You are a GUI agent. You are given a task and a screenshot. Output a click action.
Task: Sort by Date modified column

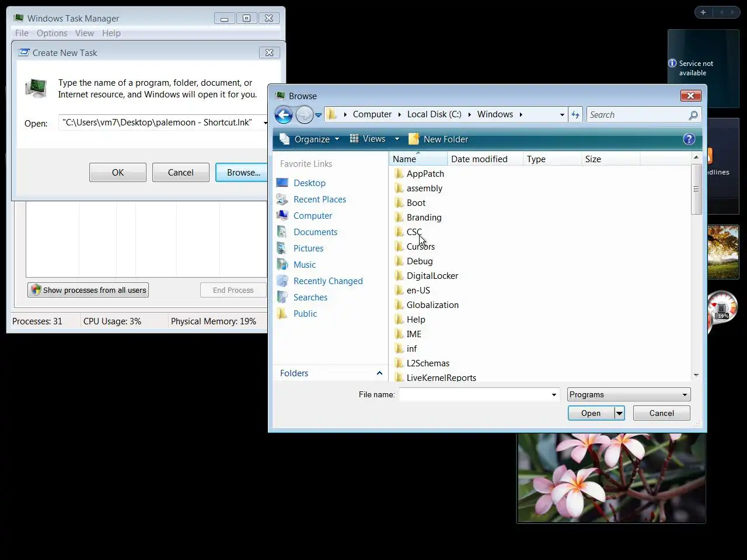coord(485,159)
